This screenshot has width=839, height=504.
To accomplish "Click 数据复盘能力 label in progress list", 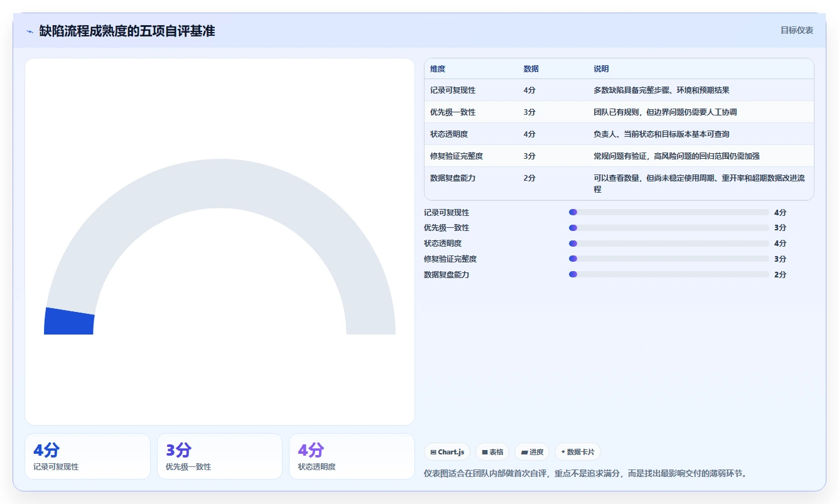I will click(x=447, y=275).
